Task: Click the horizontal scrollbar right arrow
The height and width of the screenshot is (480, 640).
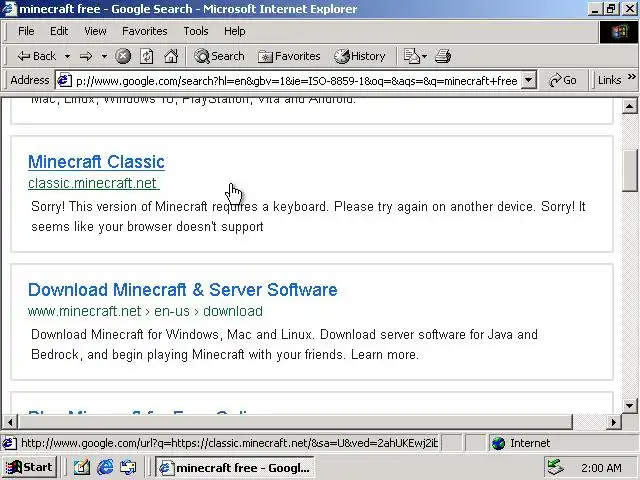Action: coord(613,422)
